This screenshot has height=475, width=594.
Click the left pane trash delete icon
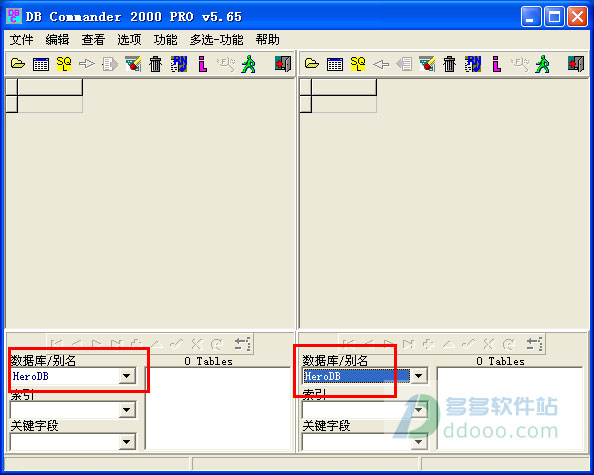pos(155,64)
